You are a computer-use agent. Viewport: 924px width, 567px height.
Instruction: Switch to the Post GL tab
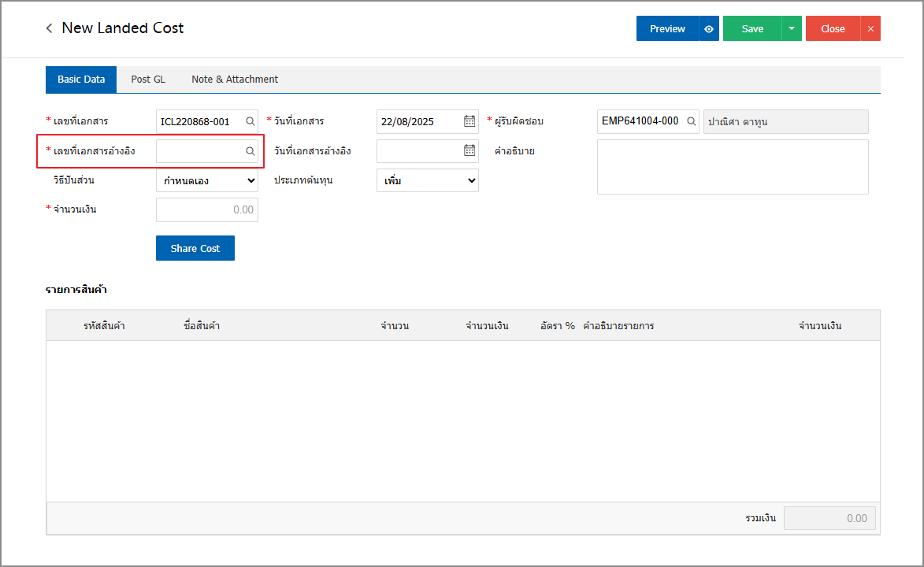pos(148,80)
